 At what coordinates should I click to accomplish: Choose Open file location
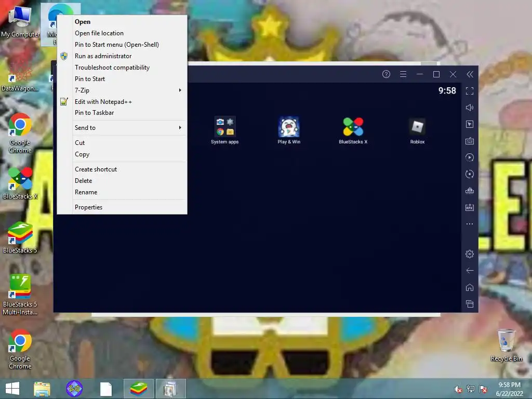[122, 33]
